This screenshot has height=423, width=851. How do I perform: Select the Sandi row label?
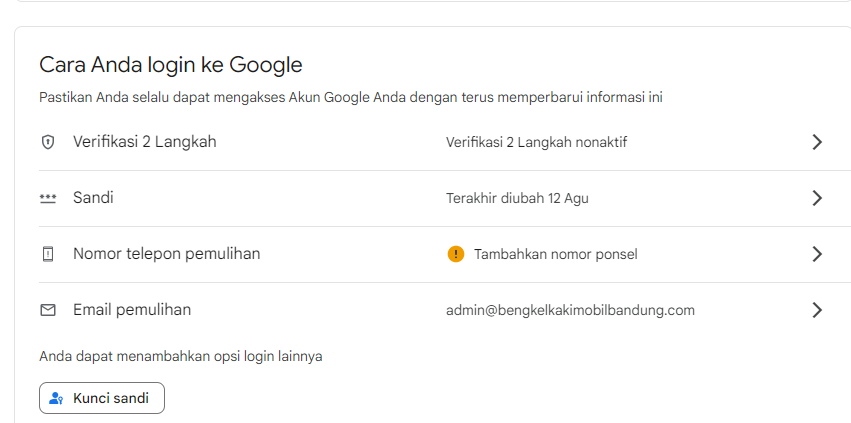click(93, 198)
